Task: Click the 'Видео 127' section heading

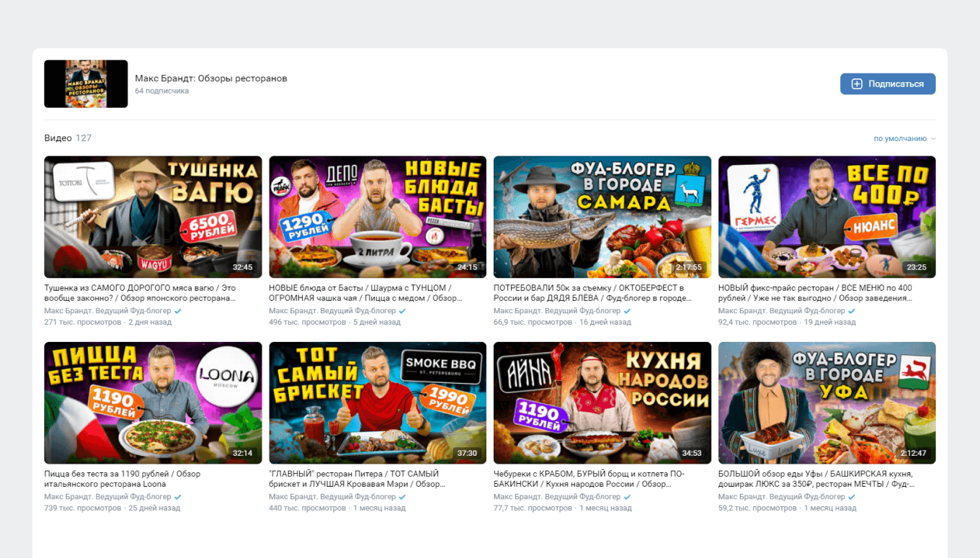Action: (68, 138)
